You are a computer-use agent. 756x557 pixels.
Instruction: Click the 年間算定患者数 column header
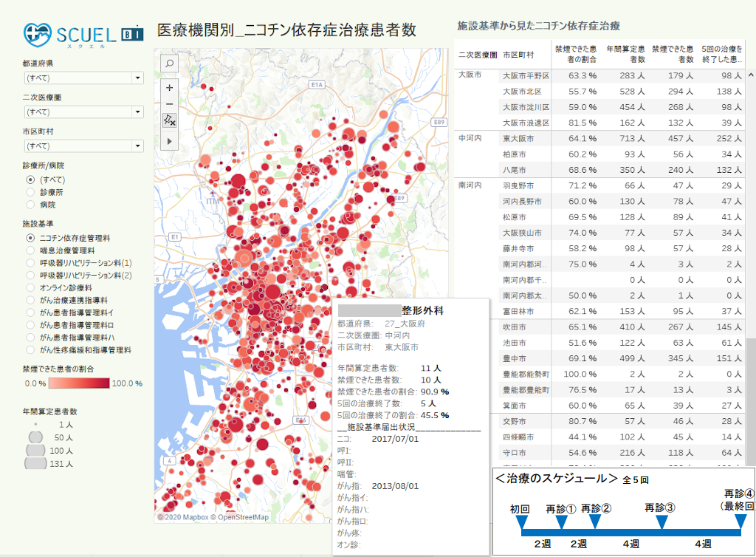click(x=625, y=54)
